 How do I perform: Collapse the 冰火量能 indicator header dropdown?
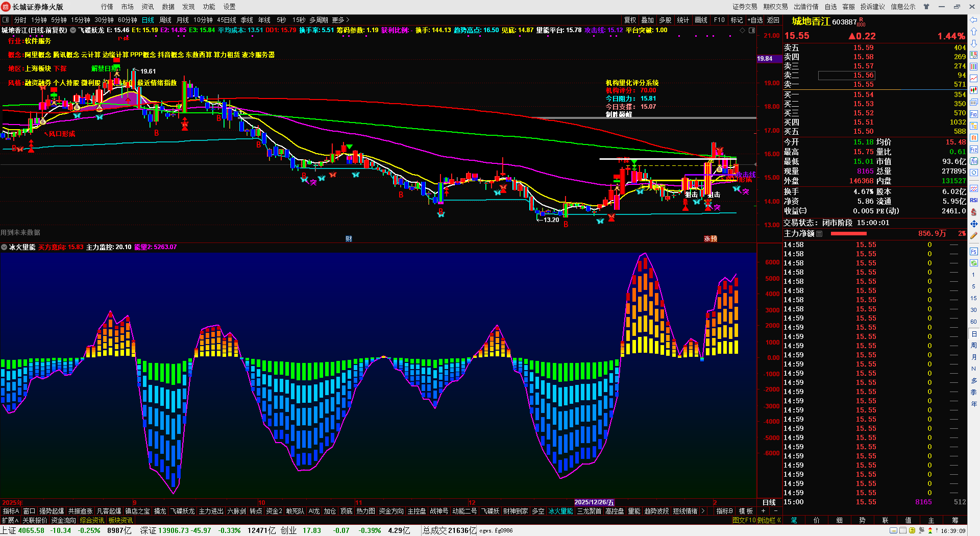point(4,247)
